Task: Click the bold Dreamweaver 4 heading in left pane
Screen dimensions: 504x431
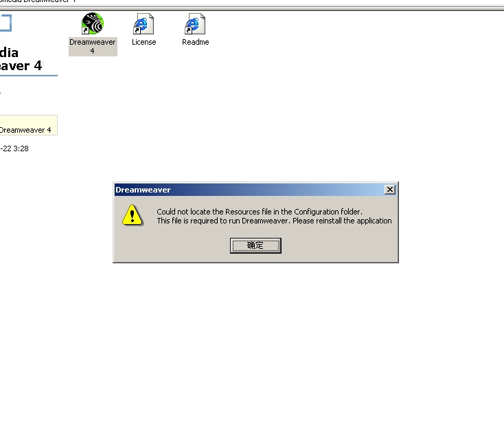Action: [x=21, y=59]
